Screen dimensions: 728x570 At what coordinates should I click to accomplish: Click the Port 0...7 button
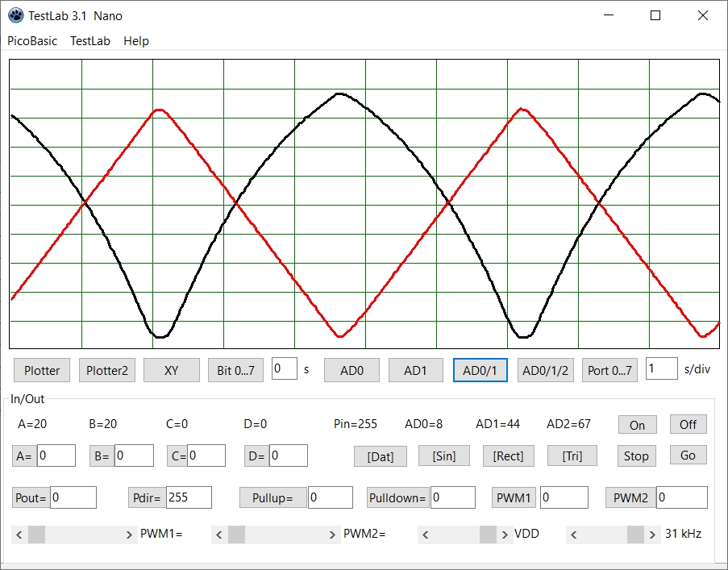(x=609, y=370)
